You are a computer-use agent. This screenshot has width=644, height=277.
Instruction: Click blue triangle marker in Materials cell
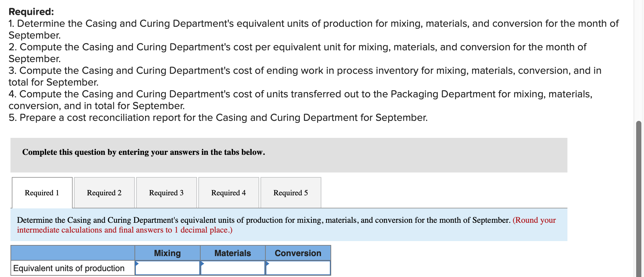click(x=202, y=263)
